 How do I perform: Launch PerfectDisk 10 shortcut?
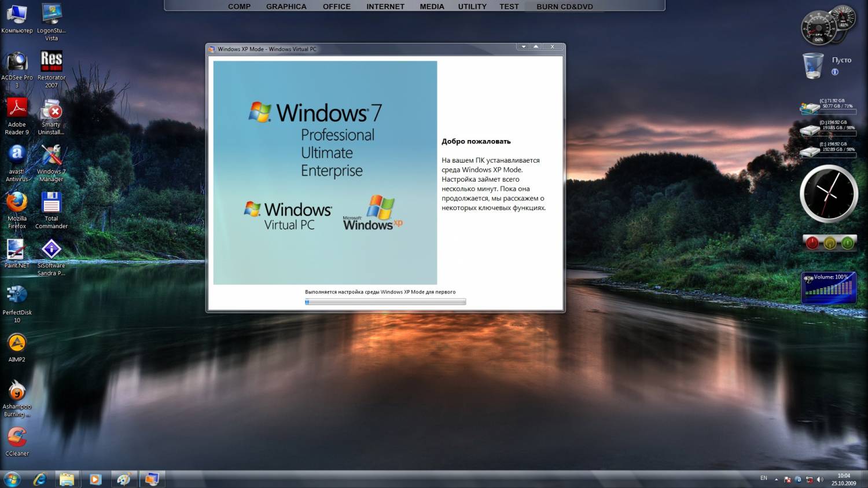(x=17, y=303)
